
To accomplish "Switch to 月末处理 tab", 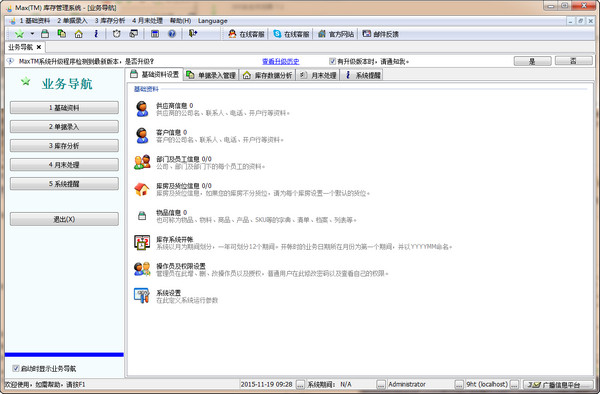I will click(x=318, y=75).
